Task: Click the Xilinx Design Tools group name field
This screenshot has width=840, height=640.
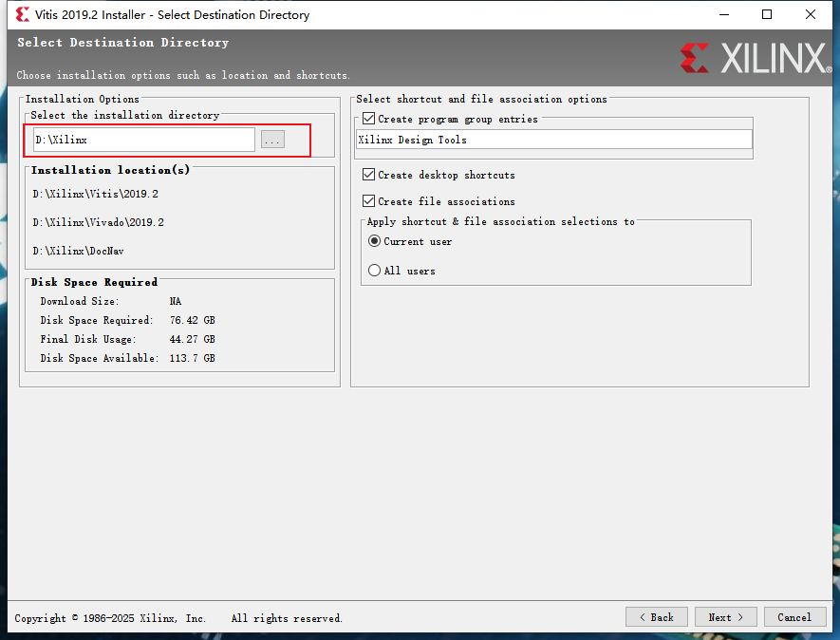Action: point(554,140)
